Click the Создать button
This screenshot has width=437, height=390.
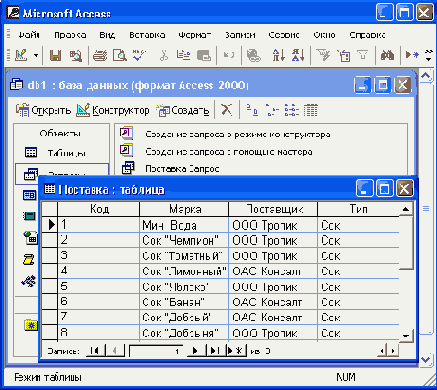[183, 110]
